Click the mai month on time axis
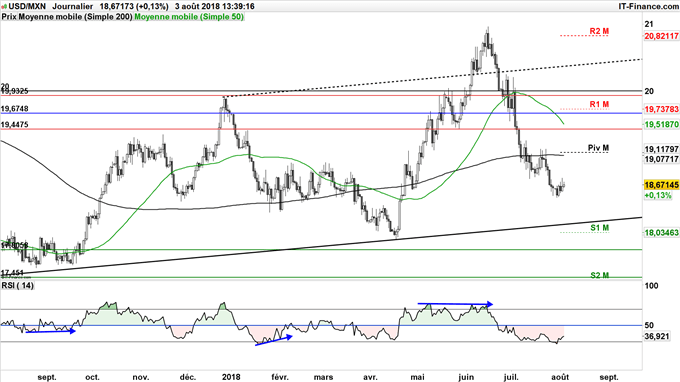Screen dimensions: 680x382 (x=417, y=377)
